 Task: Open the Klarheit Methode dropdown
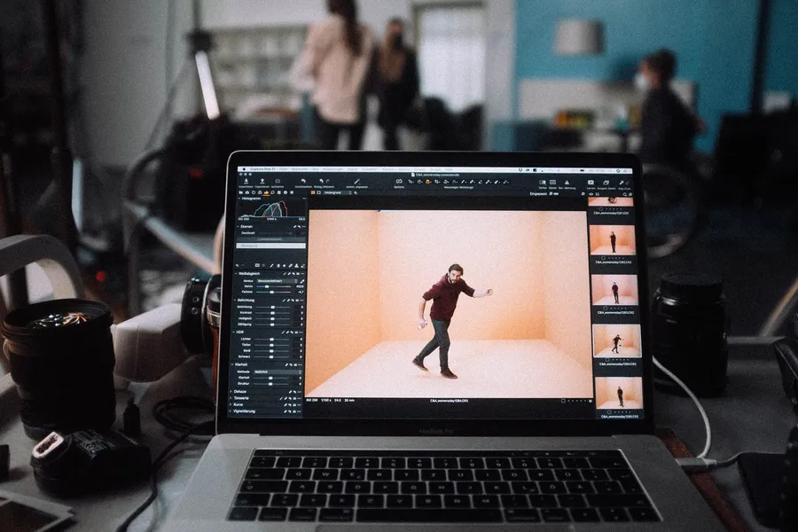[278, 372]
